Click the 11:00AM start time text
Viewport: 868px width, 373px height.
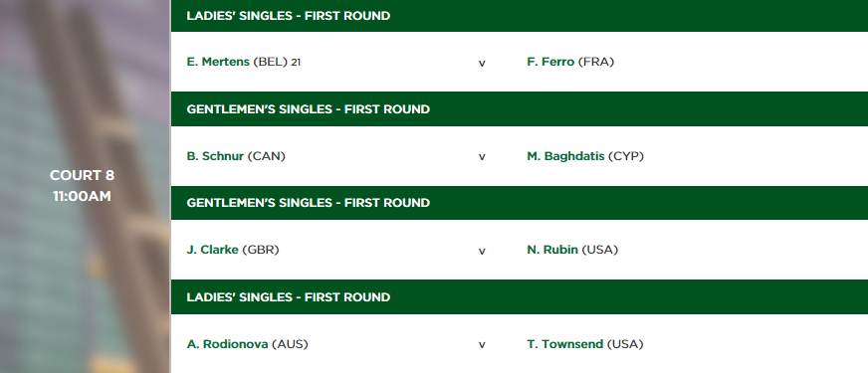coord(82,197)
